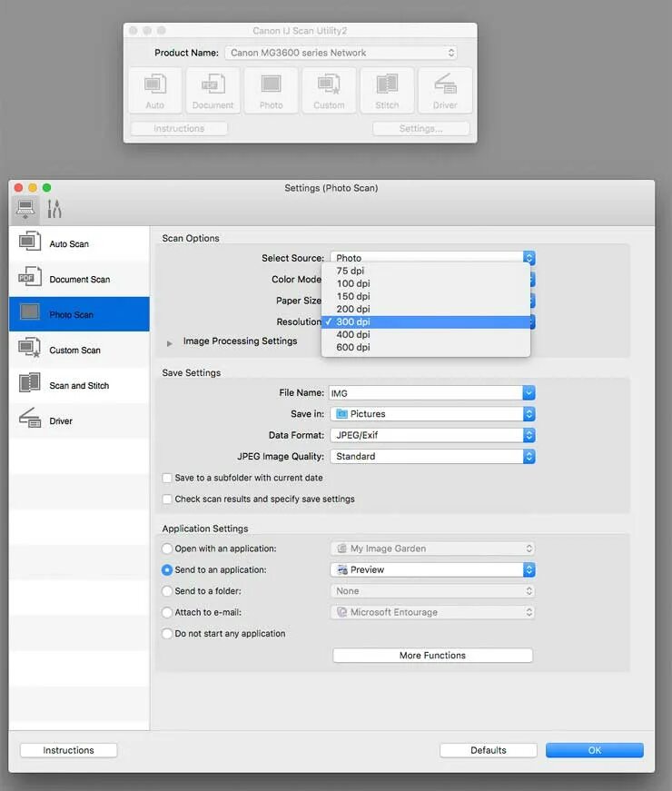Enable Check scan results and specify save settings
672x791 pixels.
click(x=167, y=499)
